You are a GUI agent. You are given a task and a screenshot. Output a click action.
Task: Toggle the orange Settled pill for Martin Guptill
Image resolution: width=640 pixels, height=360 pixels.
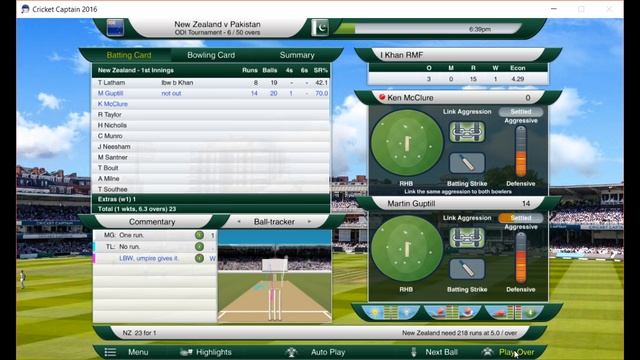pos(521,218)
